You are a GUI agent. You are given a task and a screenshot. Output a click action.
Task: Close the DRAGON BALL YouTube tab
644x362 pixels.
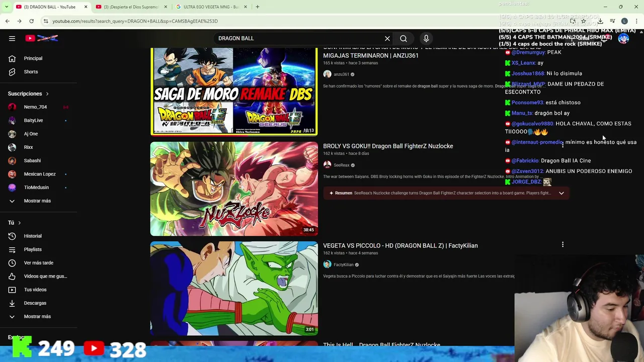pos(86,7)
